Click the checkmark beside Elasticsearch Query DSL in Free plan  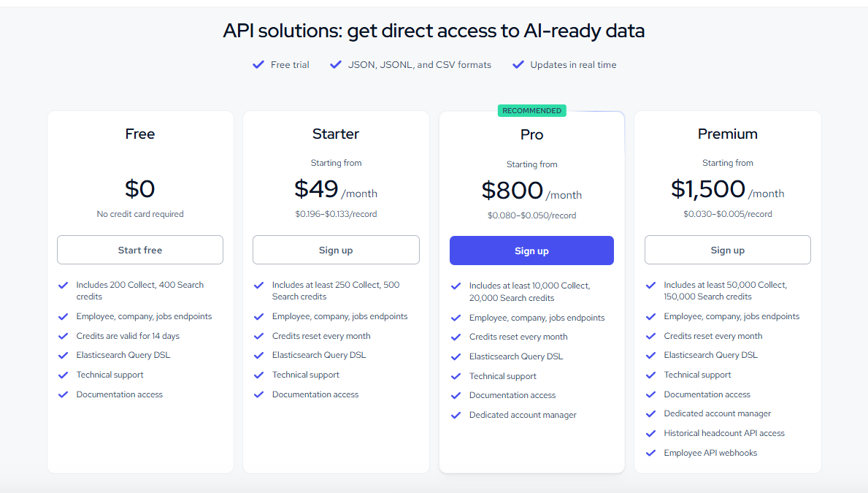point(64,356)
